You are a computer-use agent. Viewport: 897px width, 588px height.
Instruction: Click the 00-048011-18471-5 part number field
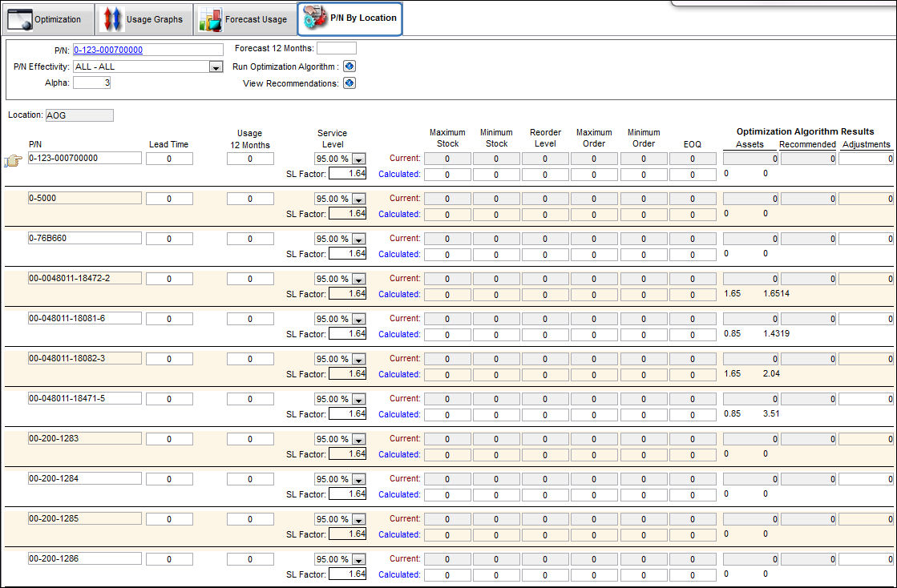(85, 398)
